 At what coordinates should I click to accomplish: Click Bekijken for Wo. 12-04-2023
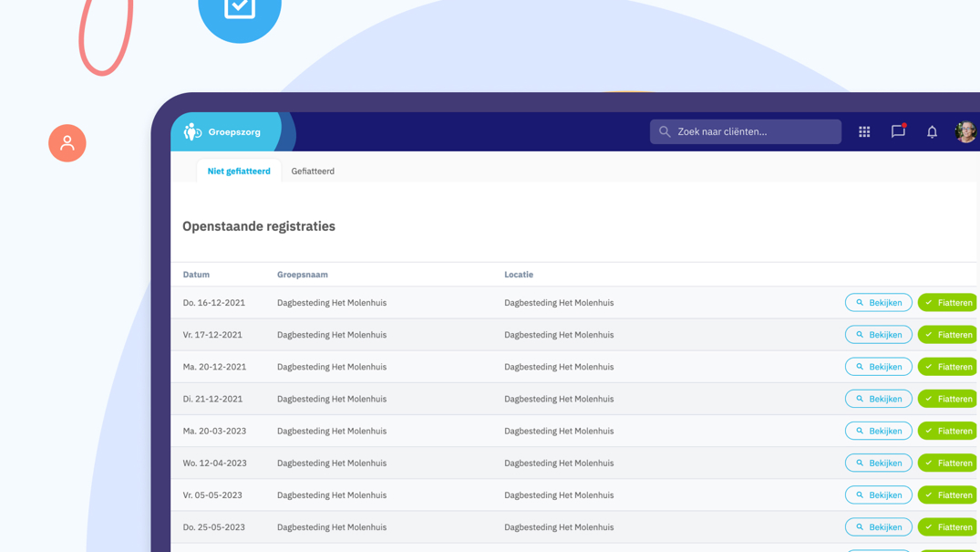tap(879, 463)
